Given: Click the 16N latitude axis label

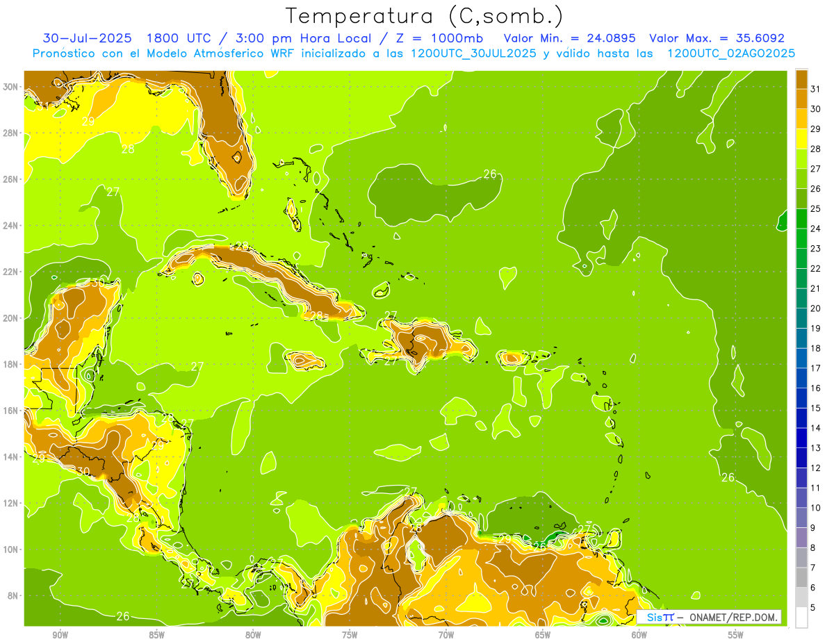Looking at the screenshot, I should (11, 411).
